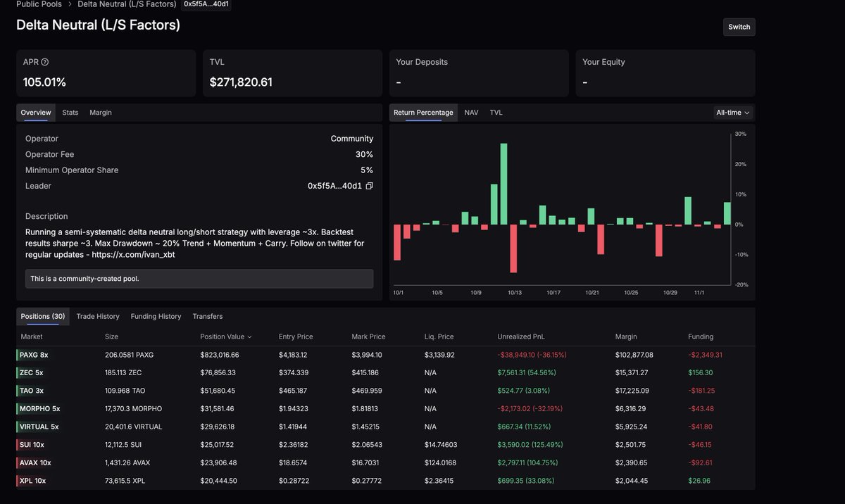Go to Public Pools breadcrumb

click(39, 4)
